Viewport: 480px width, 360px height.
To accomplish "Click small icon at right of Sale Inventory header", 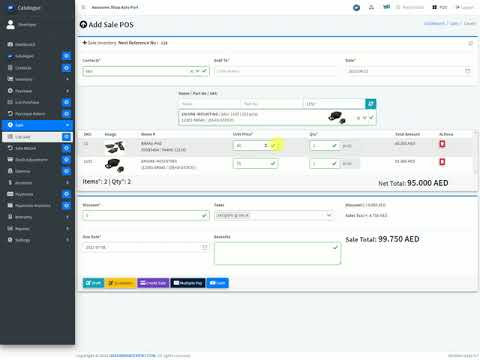I will 470,43.
